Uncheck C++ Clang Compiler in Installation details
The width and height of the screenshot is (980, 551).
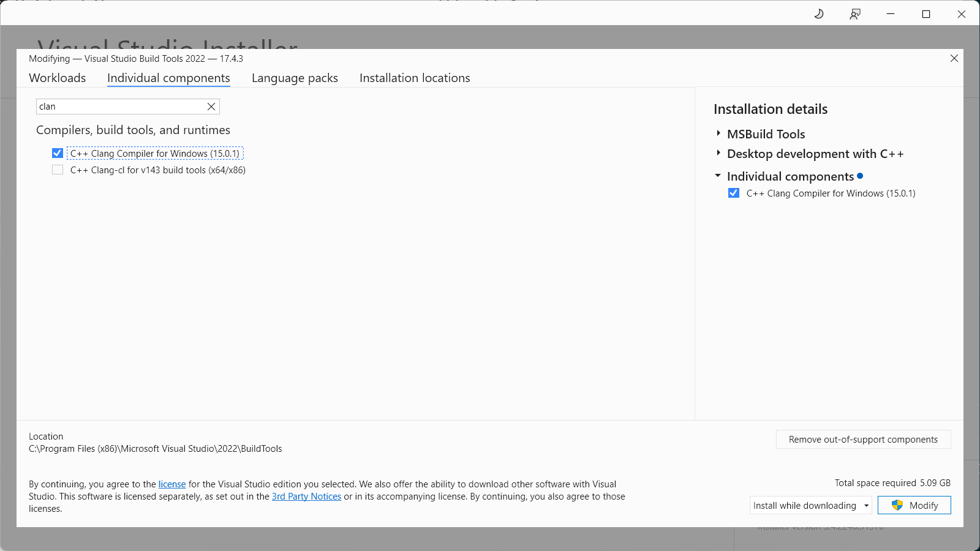click(734, 193)
